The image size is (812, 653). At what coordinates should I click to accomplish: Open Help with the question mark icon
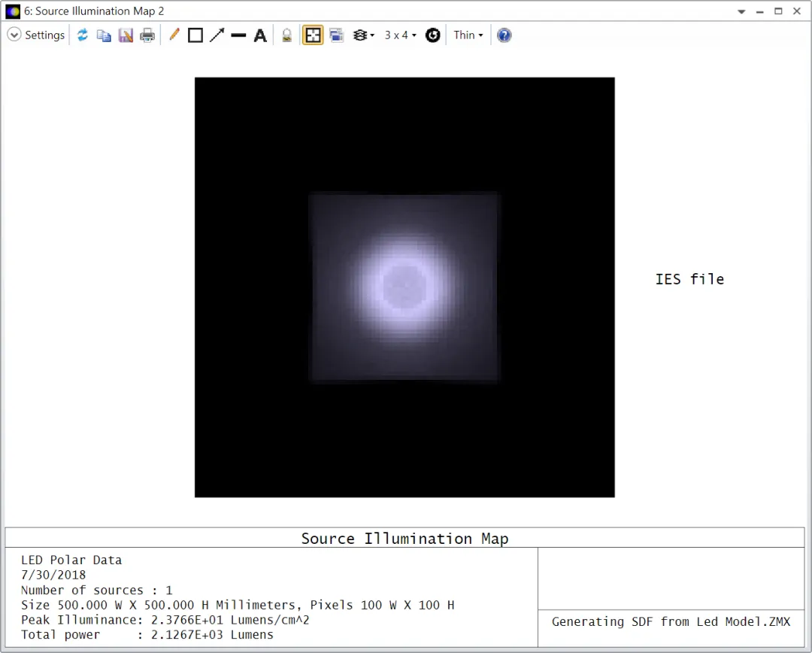click(x=504, y=35)
